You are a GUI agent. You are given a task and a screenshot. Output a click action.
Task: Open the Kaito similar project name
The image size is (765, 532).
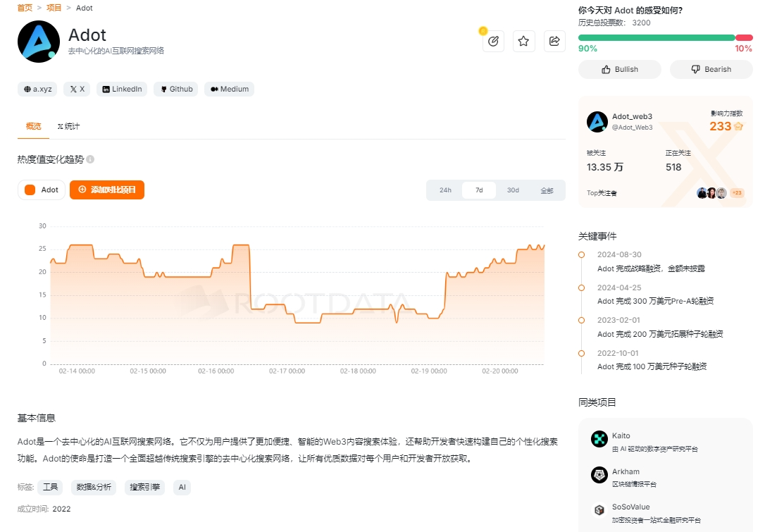pos(621,436)
